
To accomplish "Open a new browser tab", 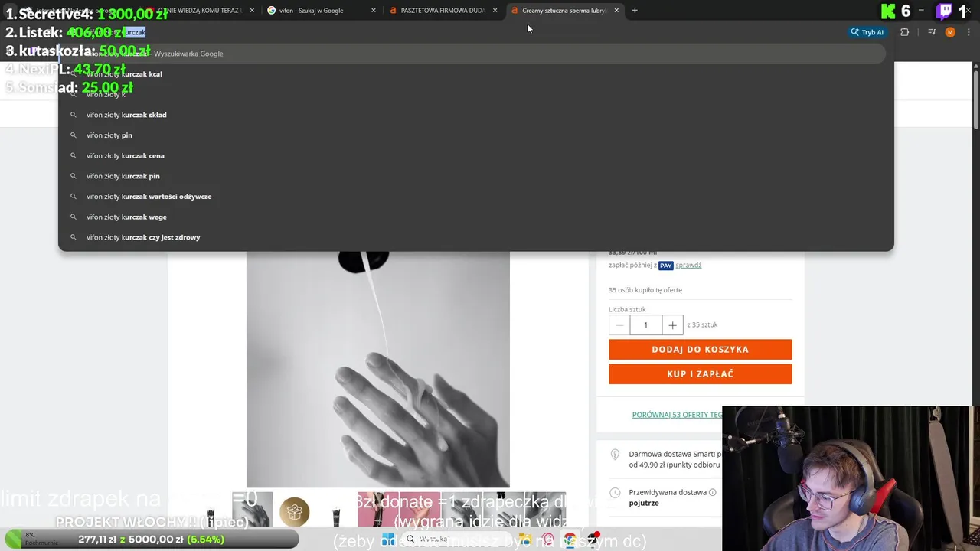I will pos(635,11).
